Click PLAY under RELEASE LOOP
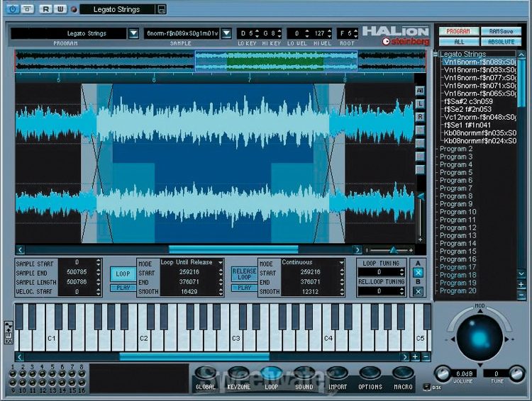The image size is (532, 401). [x=244, y=288]
